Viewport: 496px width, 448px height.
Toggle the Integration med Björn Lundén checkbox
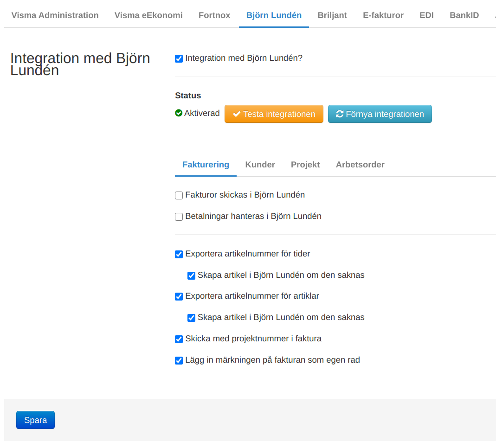[179, 58]
